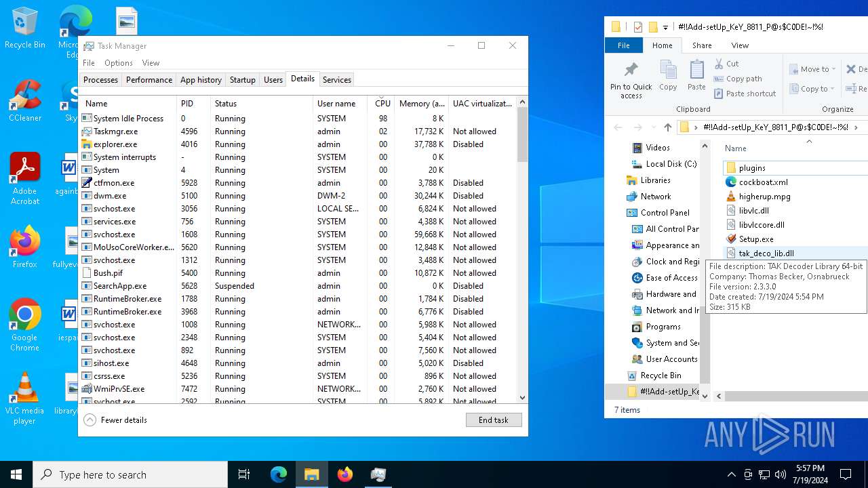Switch to Processes tab

pyautogui.click(x=100, y=79)
